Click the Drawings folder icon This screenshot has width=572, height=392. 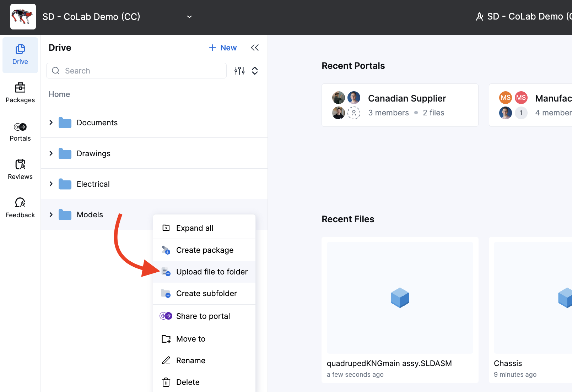tap(65, 153)
